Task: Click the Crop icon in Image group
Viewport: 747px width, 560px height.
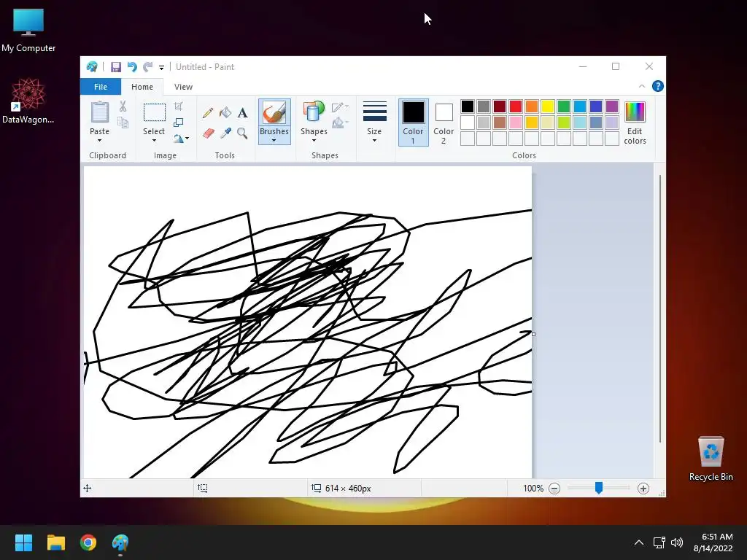Action: coord(179,106)
